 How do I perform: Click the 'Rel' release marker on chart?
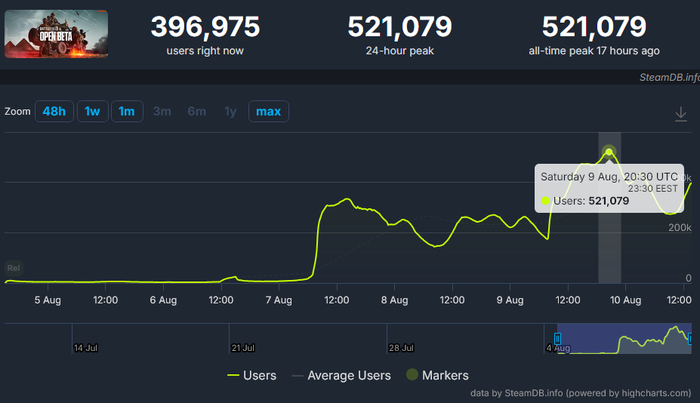click(14, 268)
